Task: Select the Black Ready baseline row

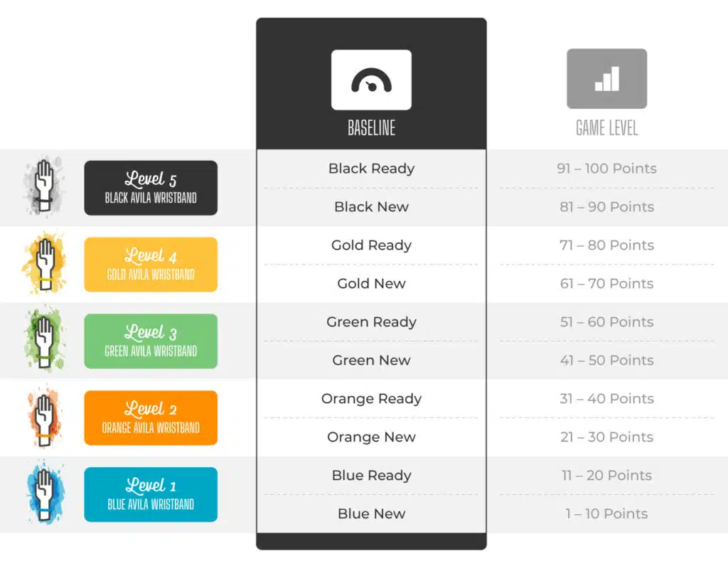Action: click(x=371, y=168)
